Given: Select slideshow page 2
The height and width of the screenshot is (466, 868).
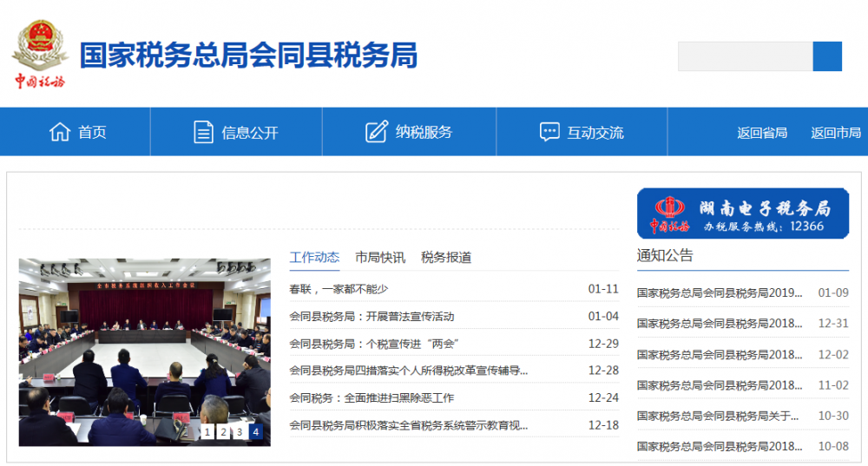Looking at the screenshot, I should coord(223,431).
